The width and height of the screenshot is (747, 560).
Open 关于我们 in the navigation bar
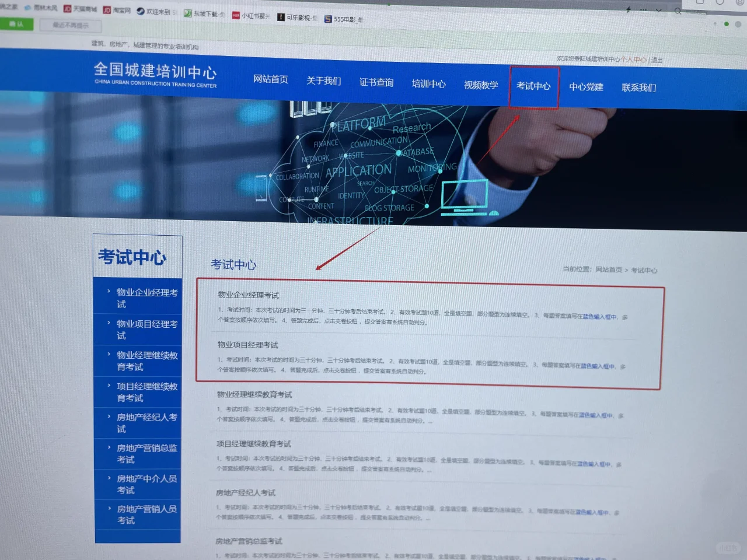[x=324, y=80]
